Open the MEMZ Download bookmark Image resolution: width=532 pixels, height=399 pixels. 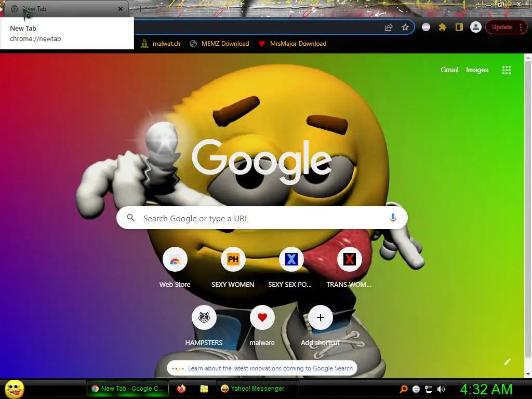coord(219,44)
